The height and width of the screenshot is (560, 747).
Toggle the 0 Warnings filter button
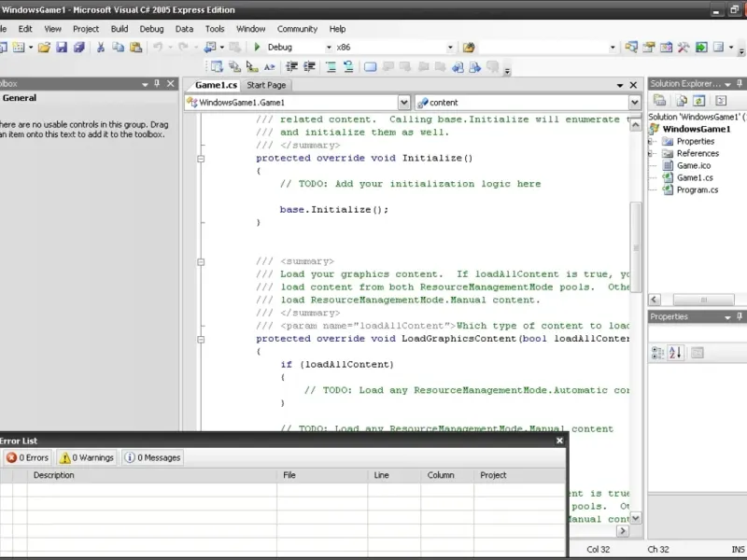point(87,457)
